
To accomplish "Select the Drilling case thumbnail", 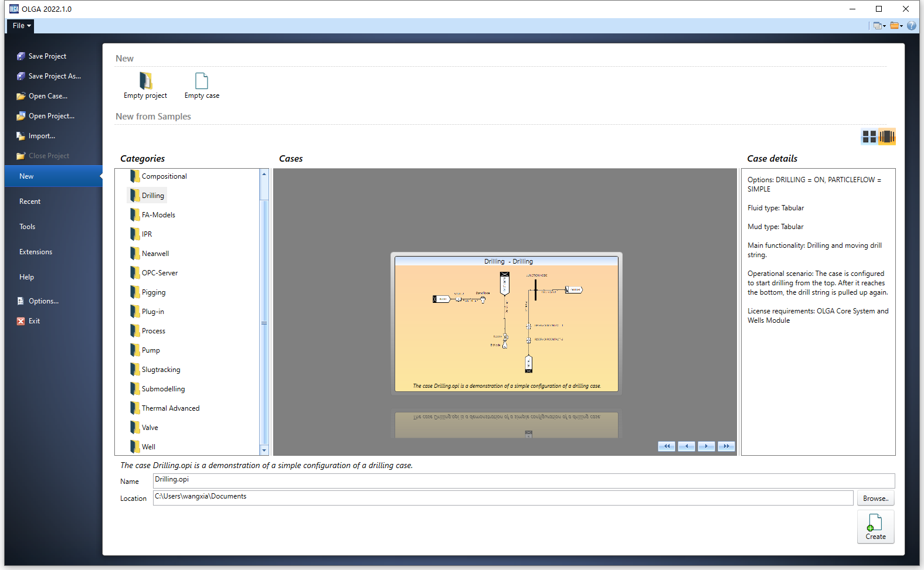I will point(506,323).
